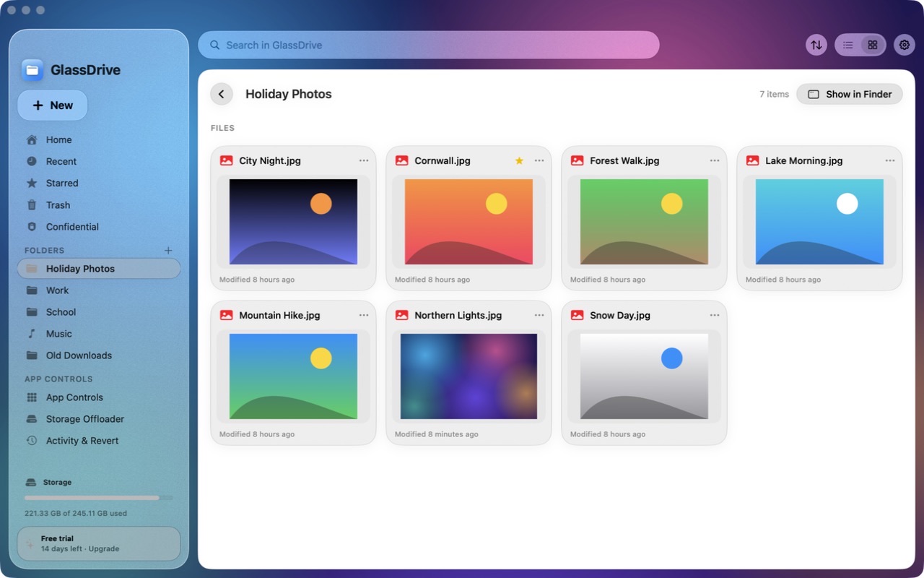The width and height of the screenshot is (924, 578).
Task: Click the Northern Lights.jpg file name
Action: click(x=458, y=316)
